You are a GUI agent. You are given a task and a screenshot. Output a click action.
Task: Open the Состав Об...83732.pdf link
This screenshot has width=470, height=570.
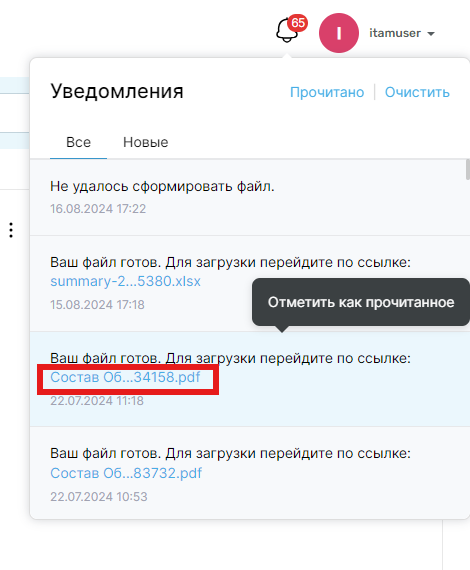(126, 473)
